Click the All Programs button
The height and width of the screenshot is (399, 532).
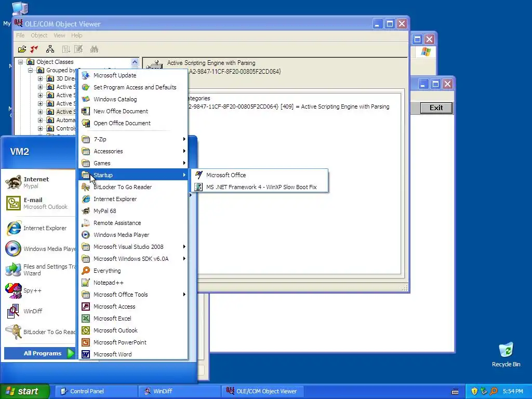point(39,353)
